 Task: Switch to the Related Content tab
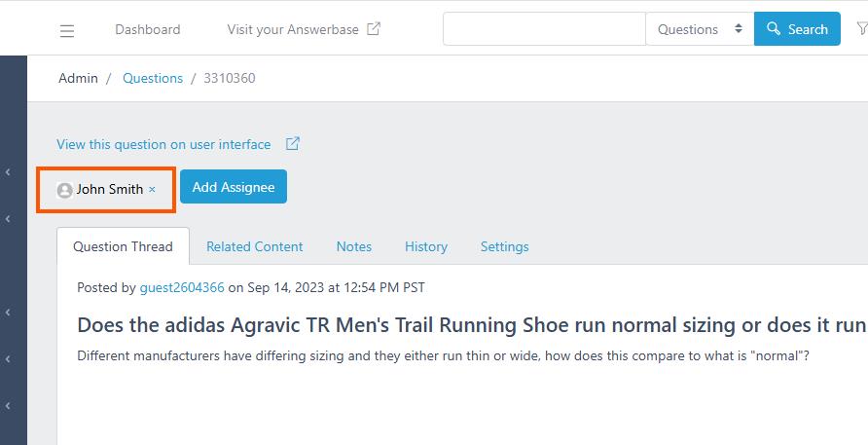(x=255, y=246)
